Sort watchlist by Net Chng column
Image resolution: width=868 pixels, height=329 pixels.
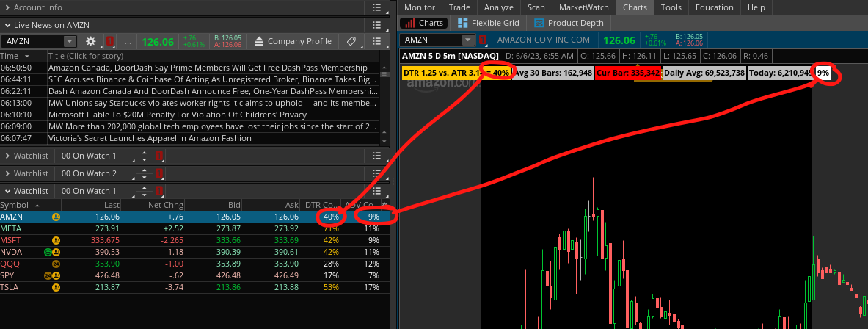(x=153, y=205)
